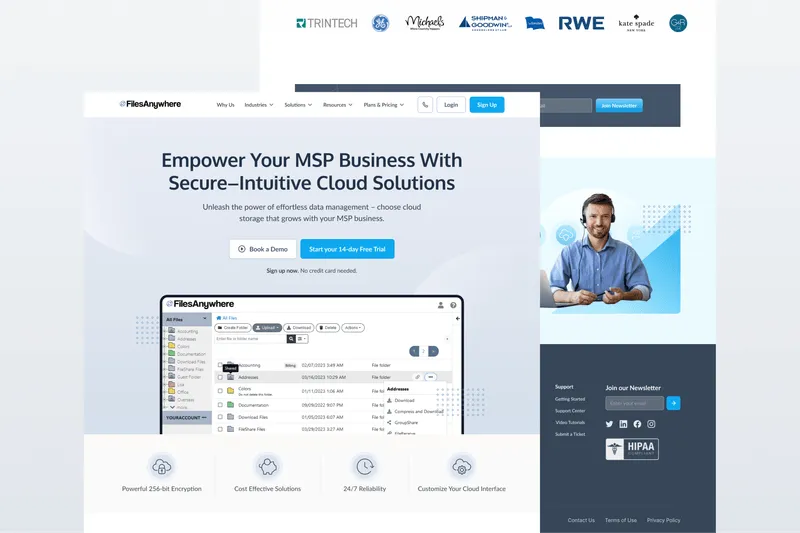Click the Book a Demo button

point(263,249)
